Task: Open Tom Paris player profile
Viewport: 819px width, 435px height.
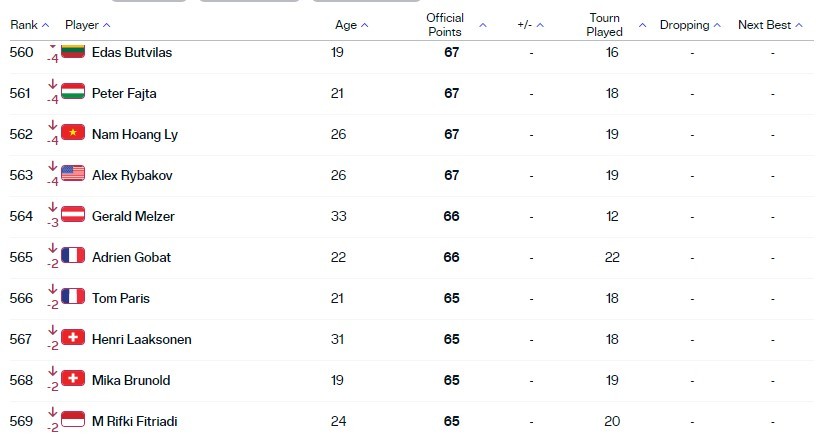Action: (x=121, y=298)
